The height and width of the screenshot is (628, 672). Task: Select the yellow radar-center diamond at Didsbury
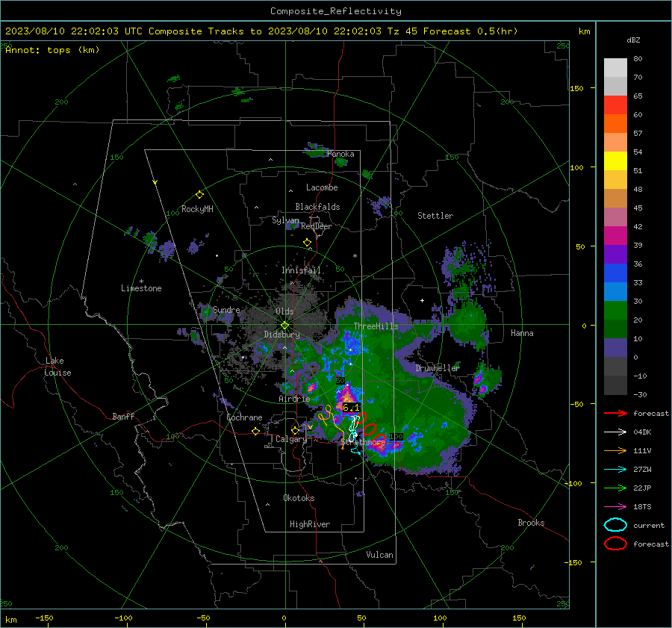point(284,325)
